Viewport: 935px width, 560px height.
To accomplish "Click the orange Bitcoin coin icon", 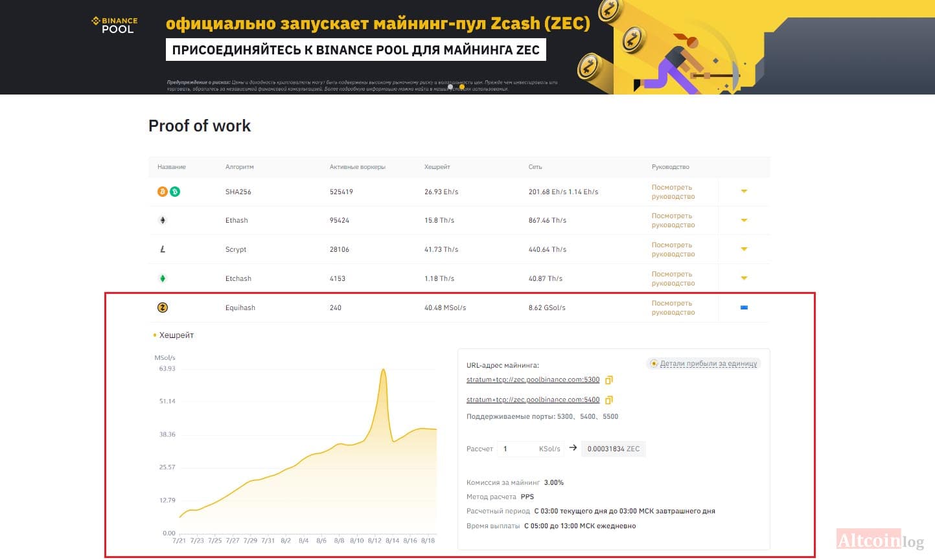I will [x=163, y=192].
